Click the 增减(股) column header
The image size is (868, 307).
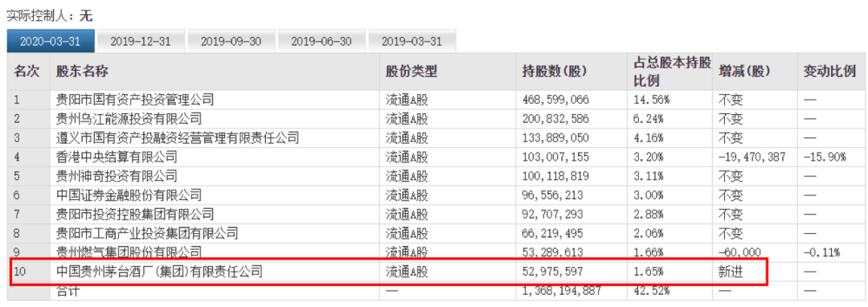click(744, 72)
